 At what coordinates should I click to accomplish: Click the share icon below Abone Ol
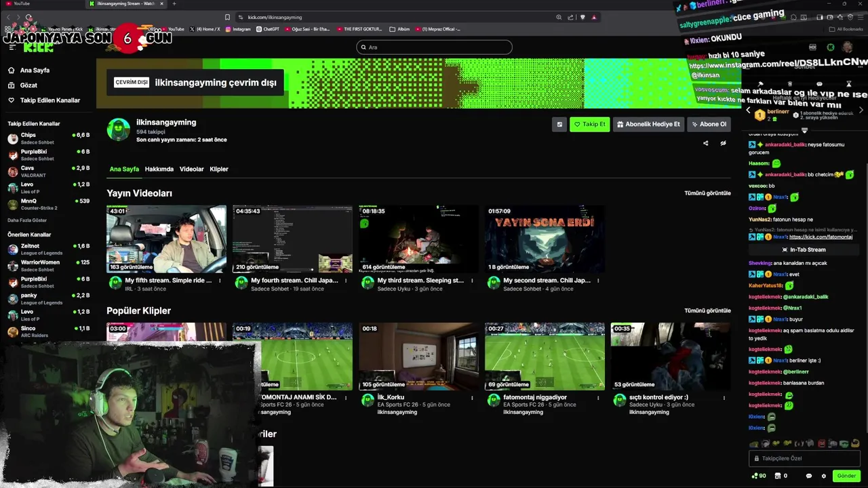tap(705, 143)
